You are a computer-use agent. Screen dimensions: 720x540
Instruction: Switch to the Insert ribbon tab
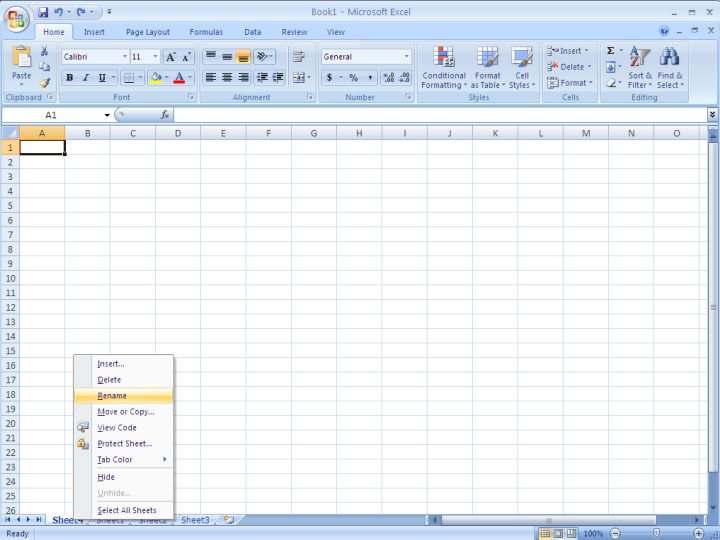click(94, 32)
